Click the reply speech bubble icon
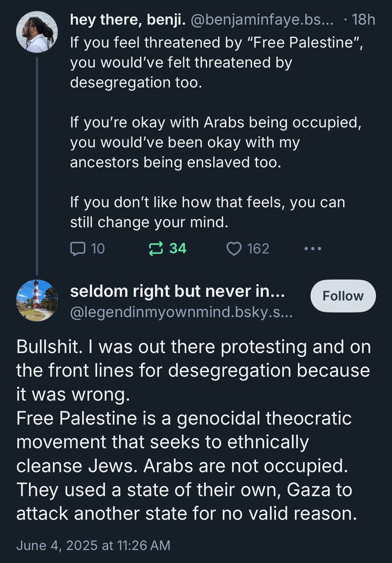Image resolution: width=392 pixels, height=563 pixels. (x=77, y=248)
